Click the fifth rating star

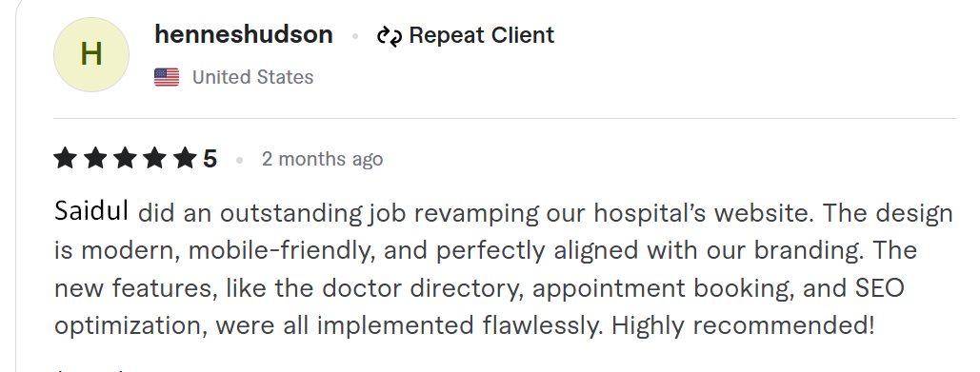click(185, 159)
